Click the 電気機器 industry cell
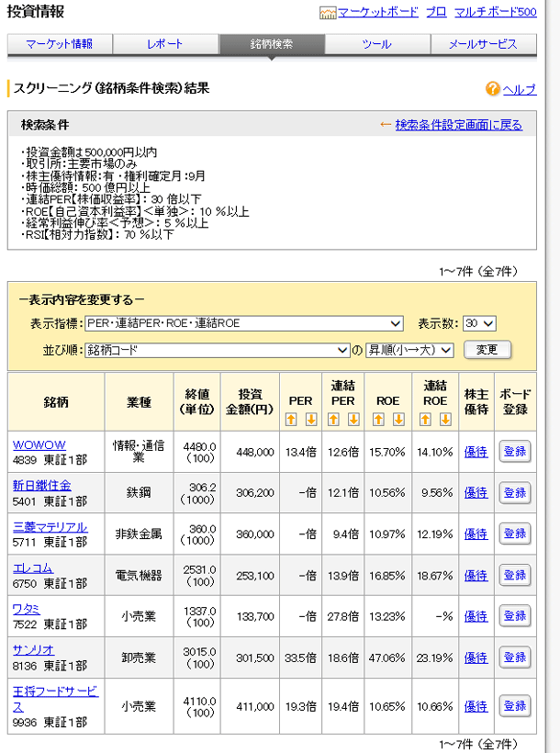 (139, 576)
